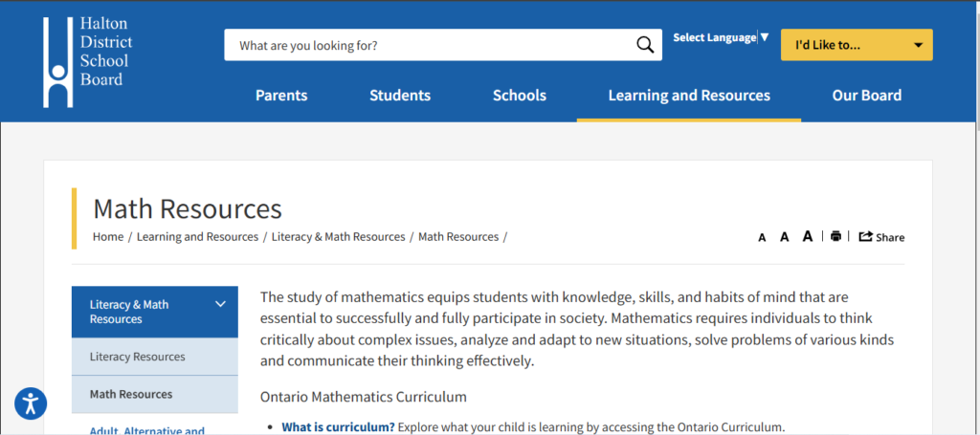
Task: Open the Schools menu
Action: tap(520, 96)
